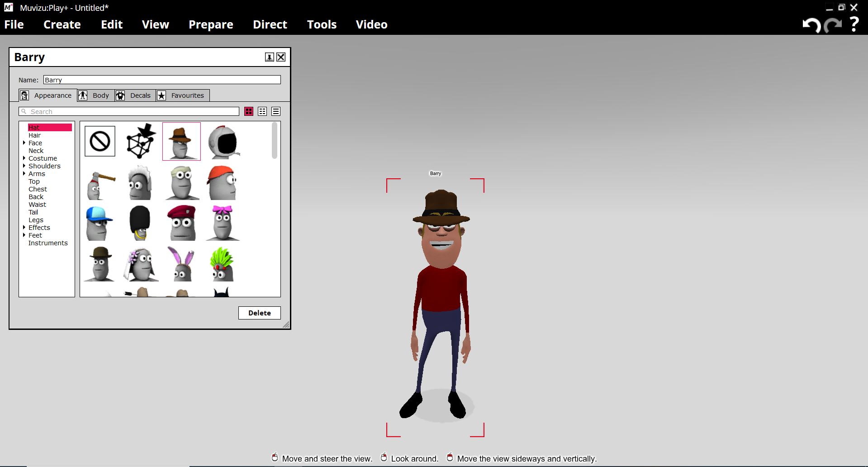Image resolution: width=868 pixels, height=467 pixels.
Task: Pick the green spiky mohawk hat
Action: point(222,264)
